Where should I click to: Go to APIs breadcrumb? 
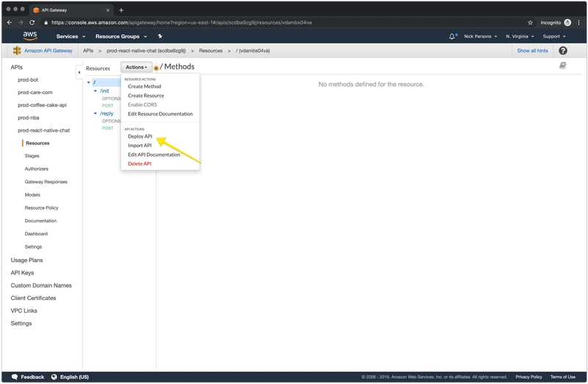point(88,51)
